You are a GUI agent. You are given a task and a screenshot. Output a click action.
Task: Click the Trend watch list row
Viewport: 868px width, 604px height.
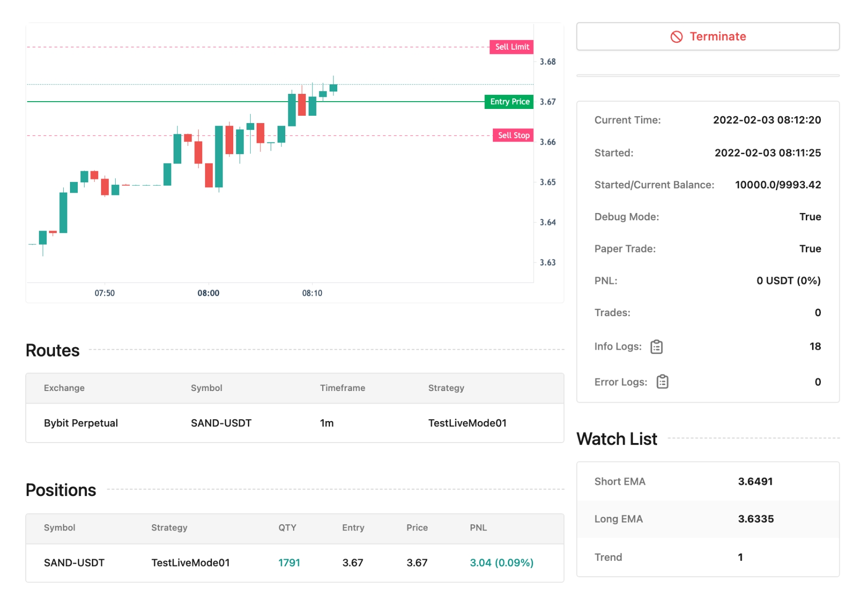708,557
